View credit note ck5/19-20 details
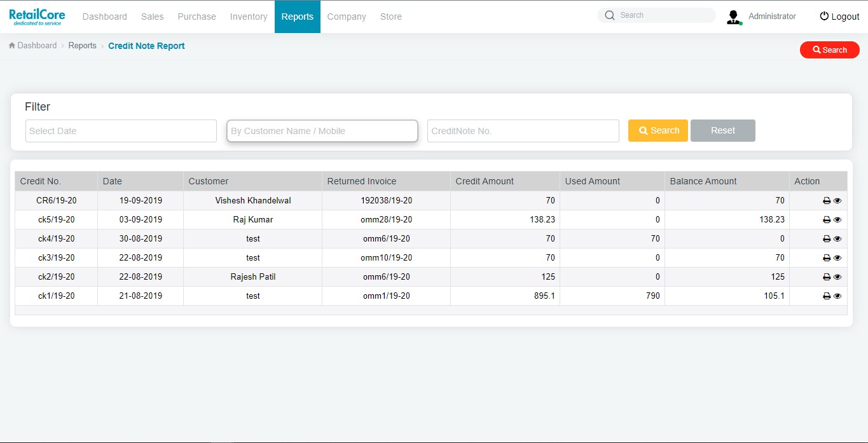The image size is (868, 443). (x=837, y=220)
